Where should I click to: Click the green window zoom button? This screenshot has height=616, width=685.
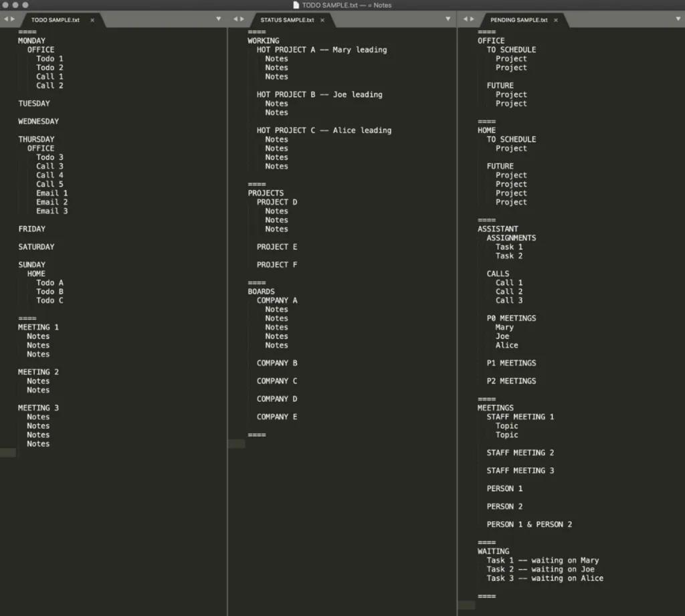tap(25, 5)
